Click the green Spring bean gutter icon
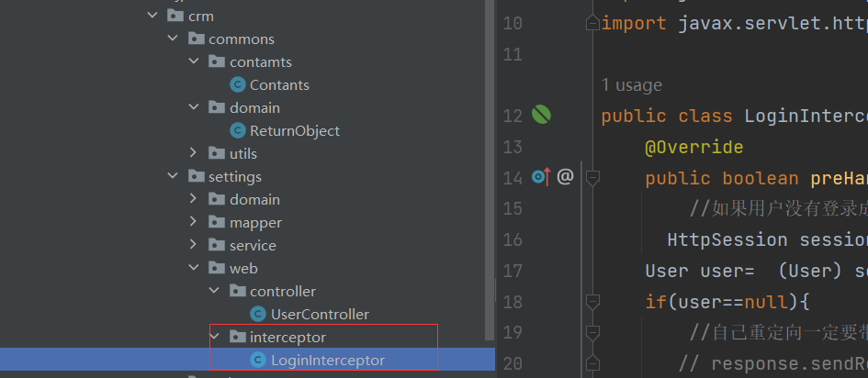The width and height of the screenshot is (868, 378). tap(542, 116)
